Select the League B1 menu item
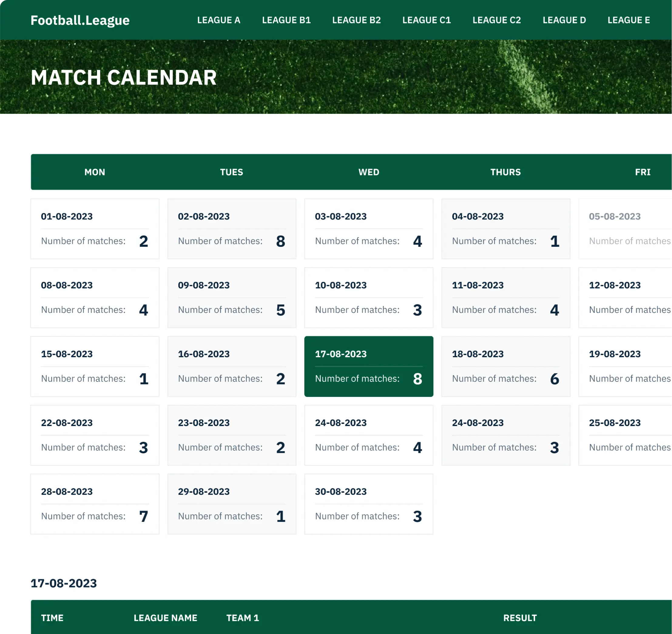The height and width of the screenshot is (634, 672). click(286, 20)
